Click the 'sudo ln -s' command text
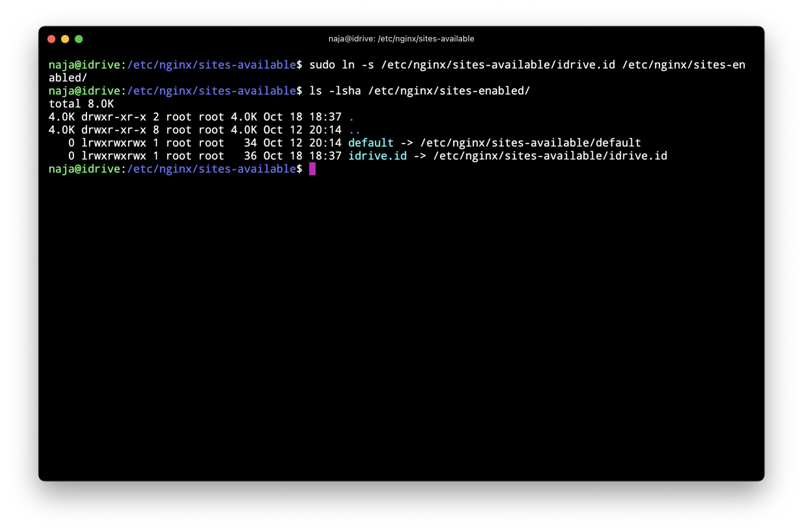This screenshot has height=532, width=803. pos(341,64)
